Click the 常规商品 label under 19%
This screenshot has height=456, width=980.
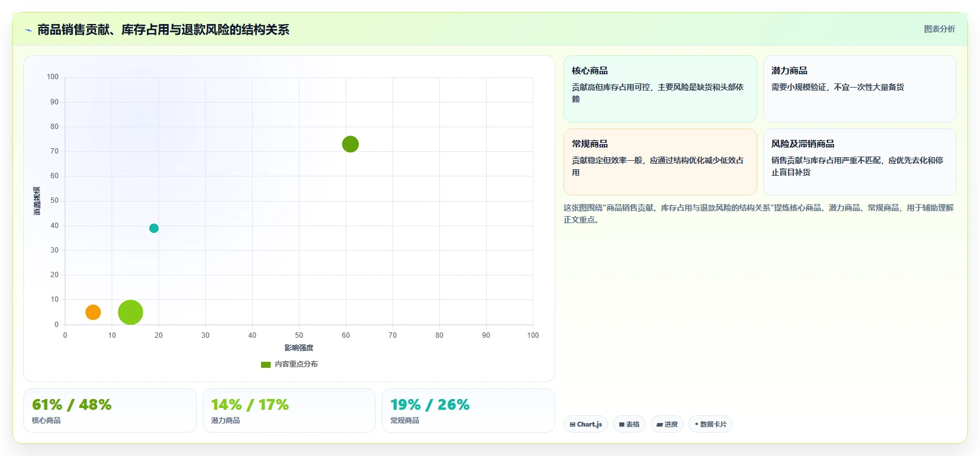click(x=405, y=421)
